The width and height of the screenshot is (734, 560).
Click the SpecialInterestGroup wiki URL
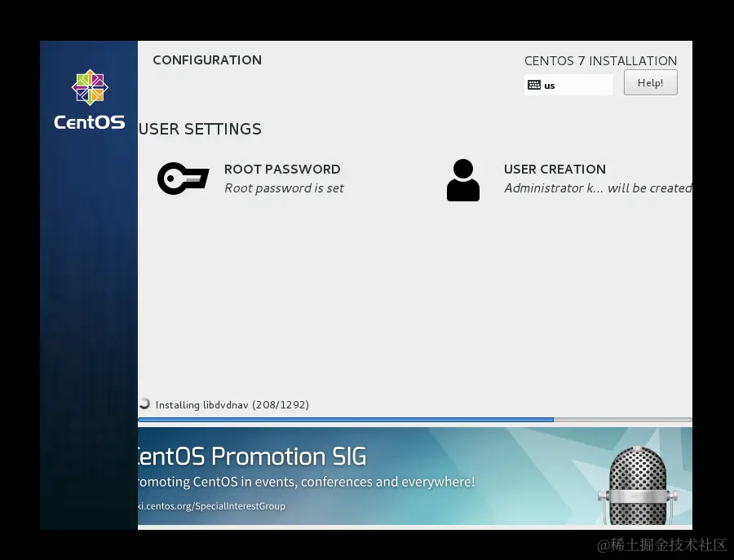pos(211,506)
